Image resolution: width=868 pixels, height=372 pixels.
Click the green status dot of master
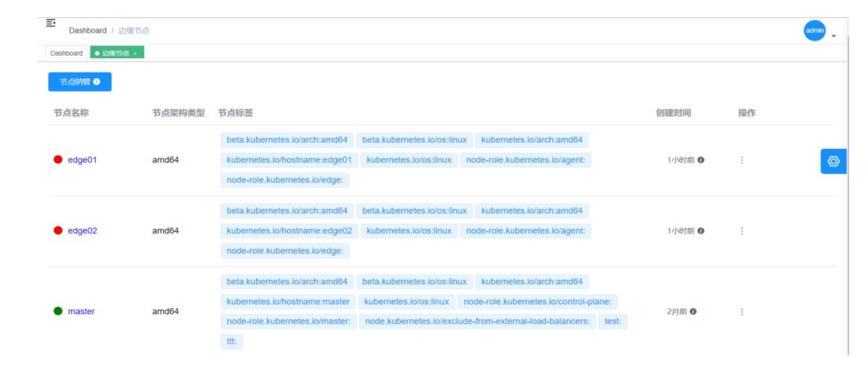coord(58,311)
